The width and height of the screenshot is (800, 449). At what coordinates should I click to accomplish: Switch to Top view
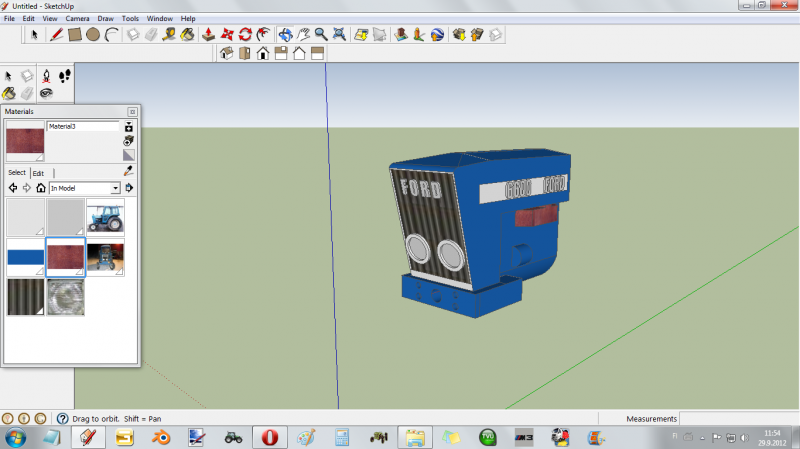(245, 53)
